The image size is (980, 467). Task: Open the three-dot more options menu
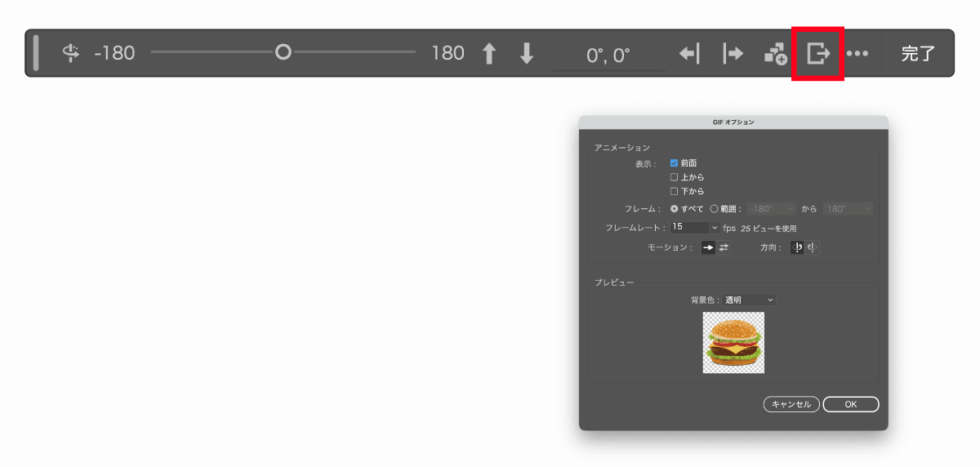pos(857,54)
